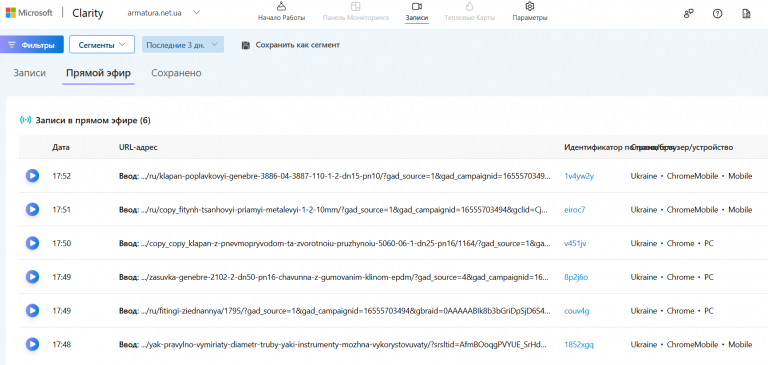Switch to the Прямой эфир tab
The height and width of the screenshot is (365, 768).
98,73
